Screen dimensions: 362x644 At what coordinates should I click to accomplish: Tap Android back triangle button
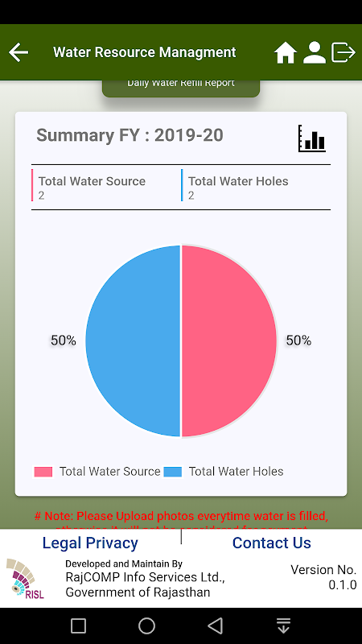pyautogui.click(x=215, y=626)
